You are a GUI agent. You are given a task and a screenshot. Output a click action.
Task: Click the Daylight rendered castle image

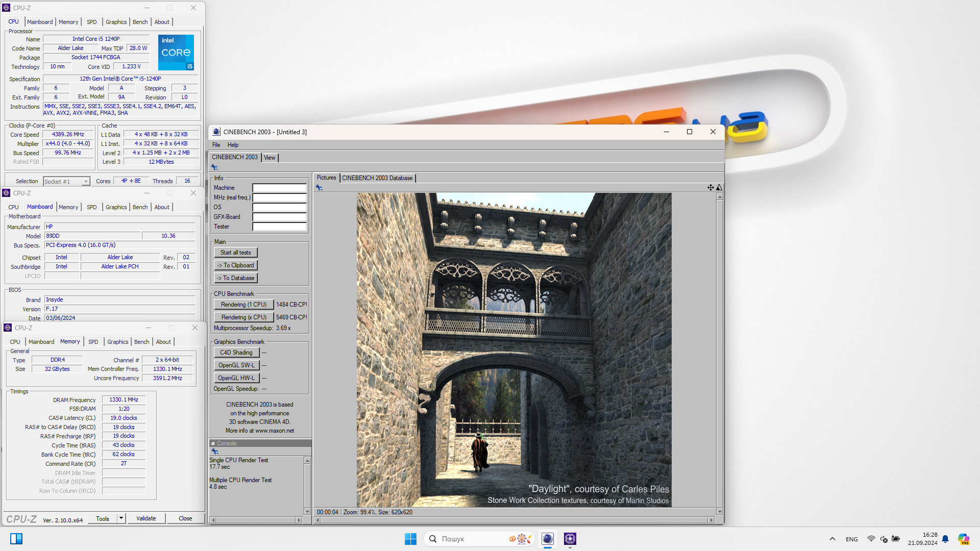click(x=514, y=350)
